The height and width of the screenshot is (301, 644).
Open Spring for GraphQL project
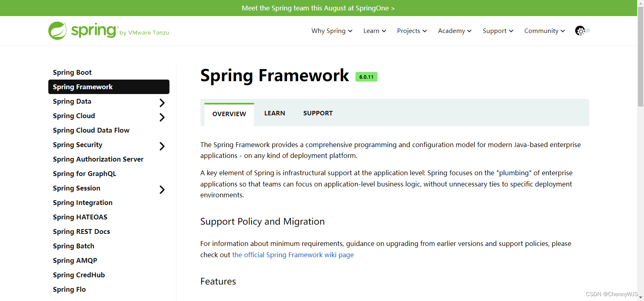pyautogui.click(x=85, y=174)
